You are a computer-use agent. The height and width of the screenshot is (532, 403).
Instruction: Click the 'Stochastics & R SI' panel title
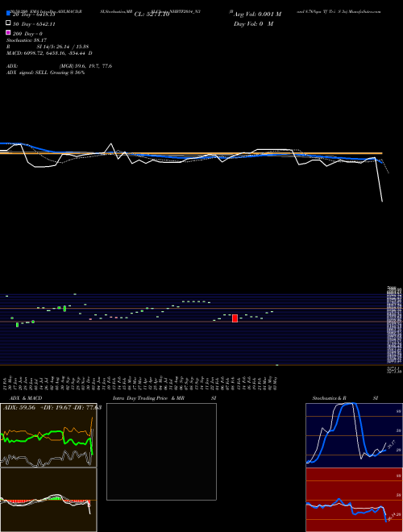(x=345, y=398)
